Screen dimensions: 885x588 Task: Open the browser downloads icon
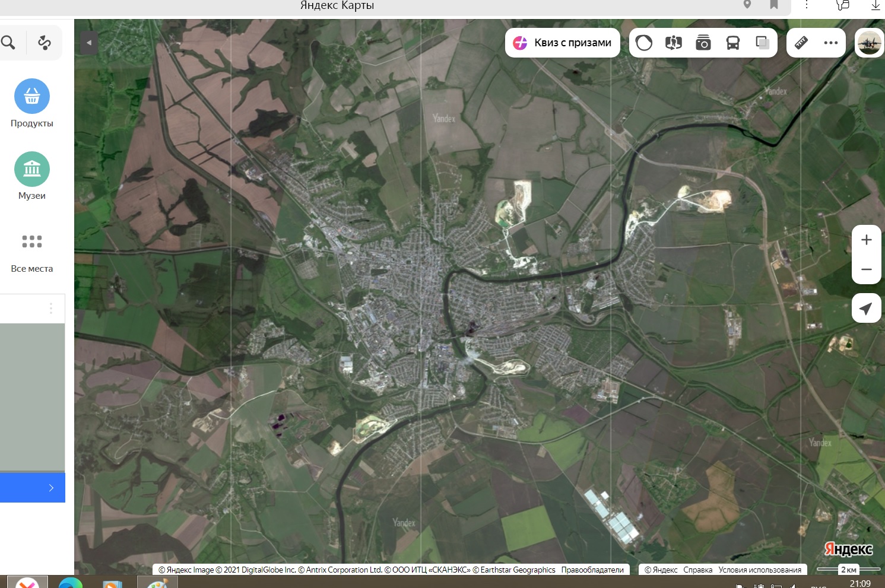click(x=876, y=5)
